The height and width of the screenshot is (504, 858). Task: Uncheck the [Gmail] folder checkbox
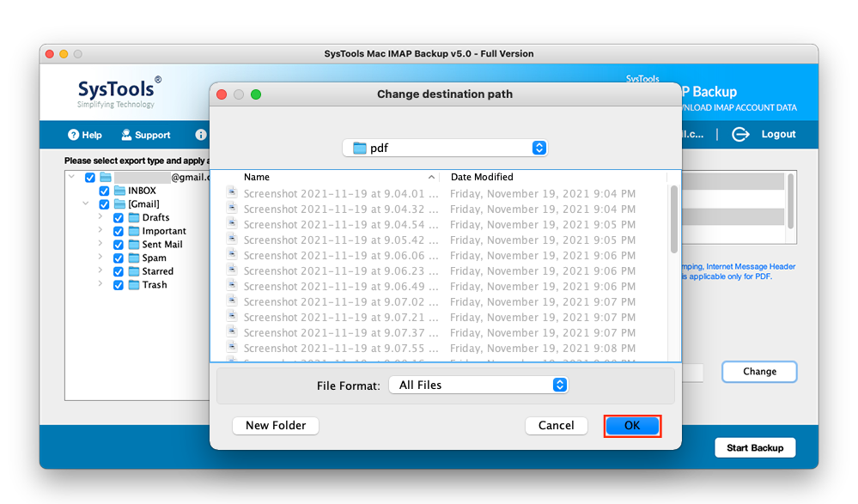tap(104, 204)
